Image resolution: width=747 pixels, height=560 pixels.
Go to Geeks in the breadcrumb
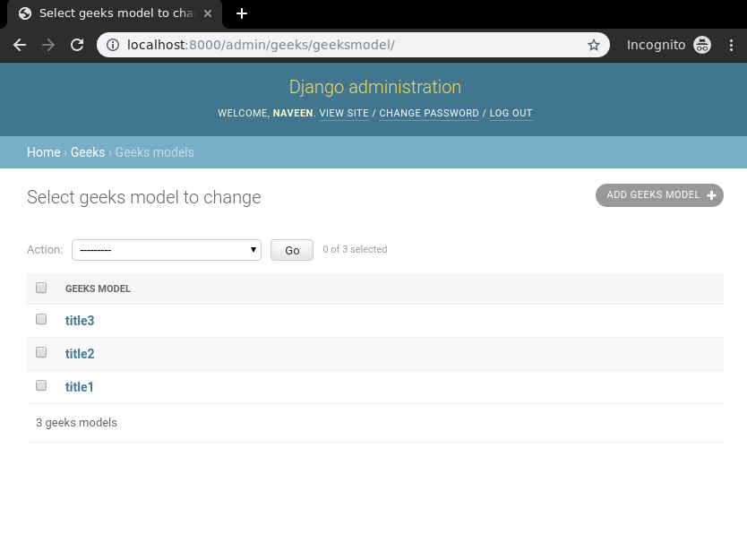coord(88,152)
